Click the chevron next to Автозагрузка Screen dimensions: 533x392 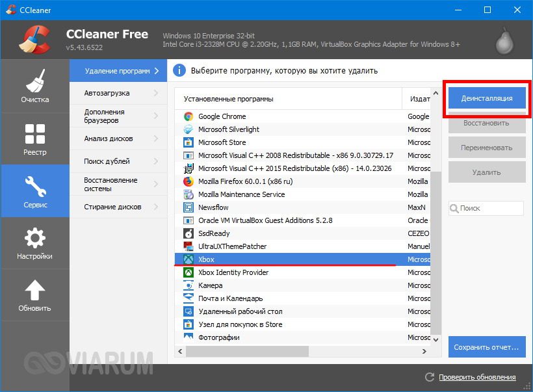click(x=156, y=93)
